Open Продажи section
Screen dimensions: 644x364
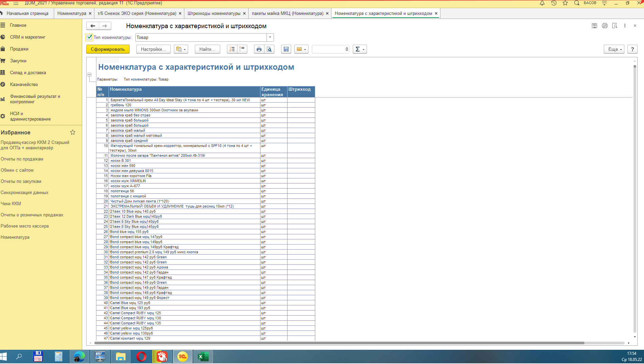point(19,49)
